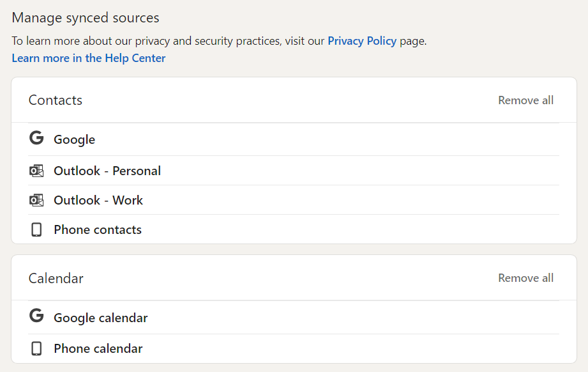Click the phone icon beside Phone calendar

pos(36,348)
